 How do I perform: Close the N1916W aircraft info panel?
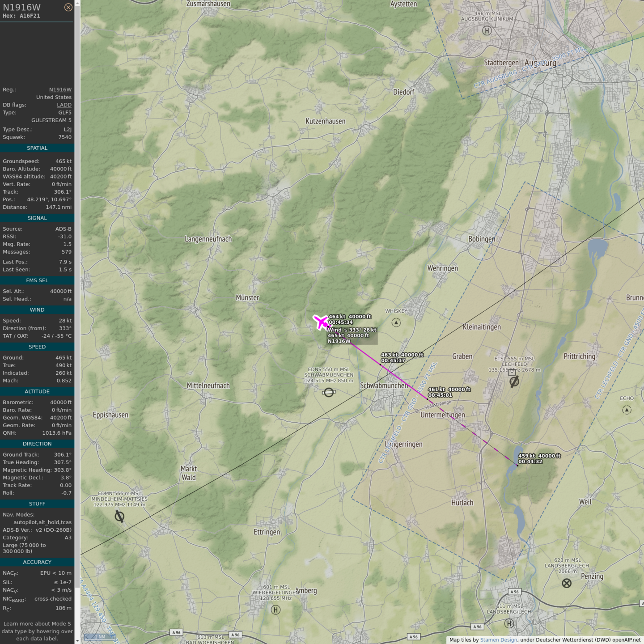point(68,7)
